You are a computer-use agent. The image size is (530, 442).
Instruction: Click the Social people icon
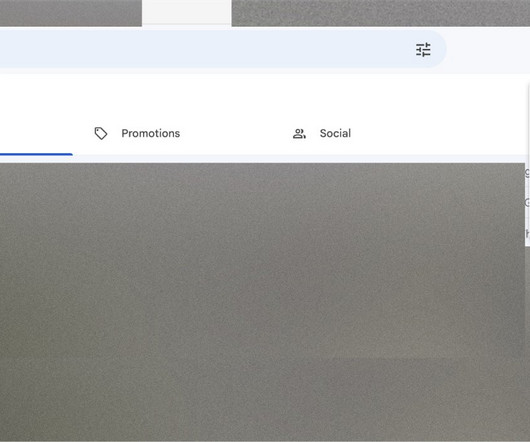299,134
